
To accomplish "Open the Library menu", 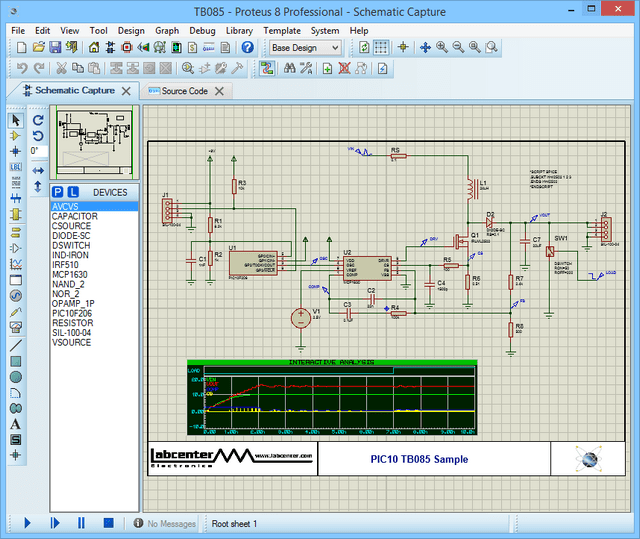I will click(239, 31).
